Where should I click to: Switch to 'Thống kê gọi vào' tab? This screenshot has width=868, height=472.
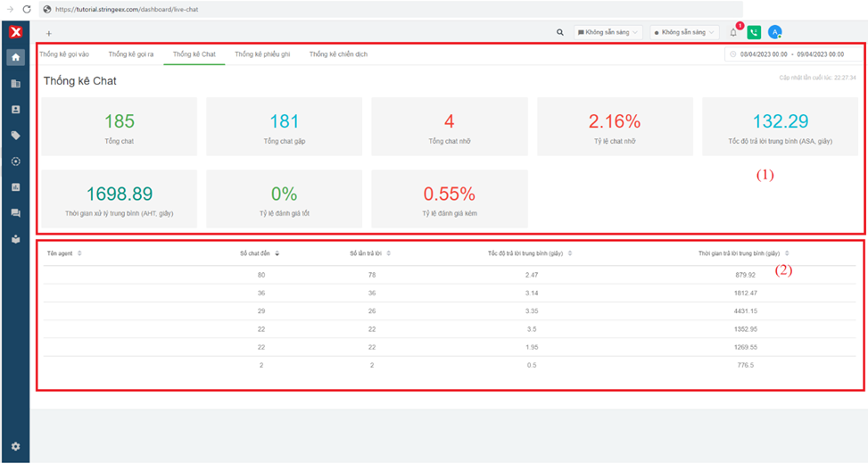pyautogui.click(x=64, y=54)
